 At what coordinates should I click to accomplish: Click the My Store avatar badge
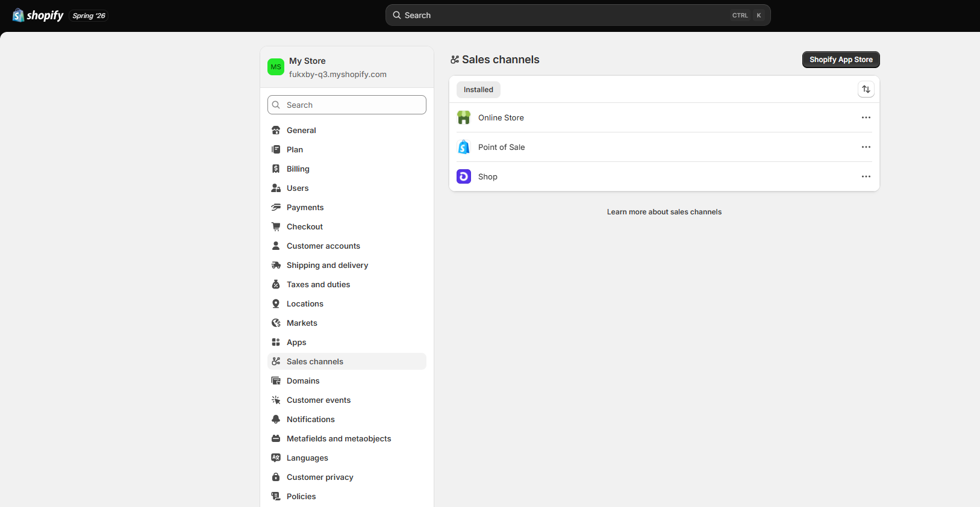(276, 67)
